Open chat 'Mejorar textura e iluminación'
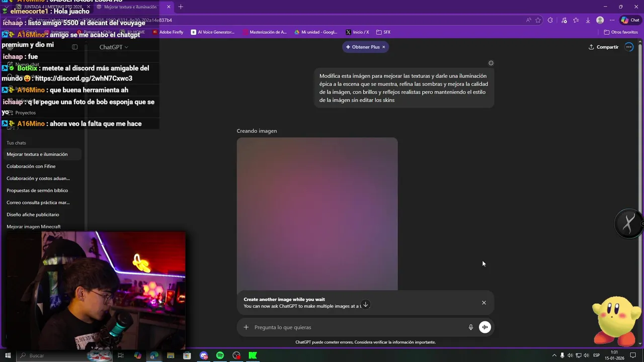 42,154
